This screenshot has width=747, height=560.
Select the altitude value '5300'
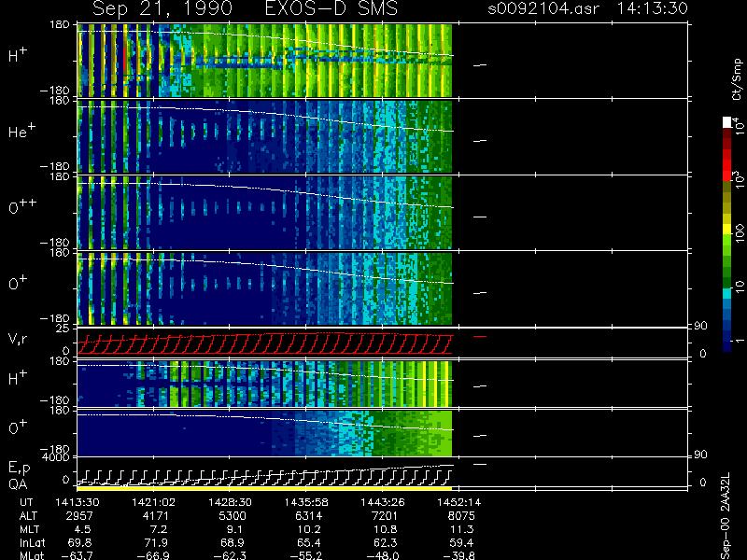[233, 516]
